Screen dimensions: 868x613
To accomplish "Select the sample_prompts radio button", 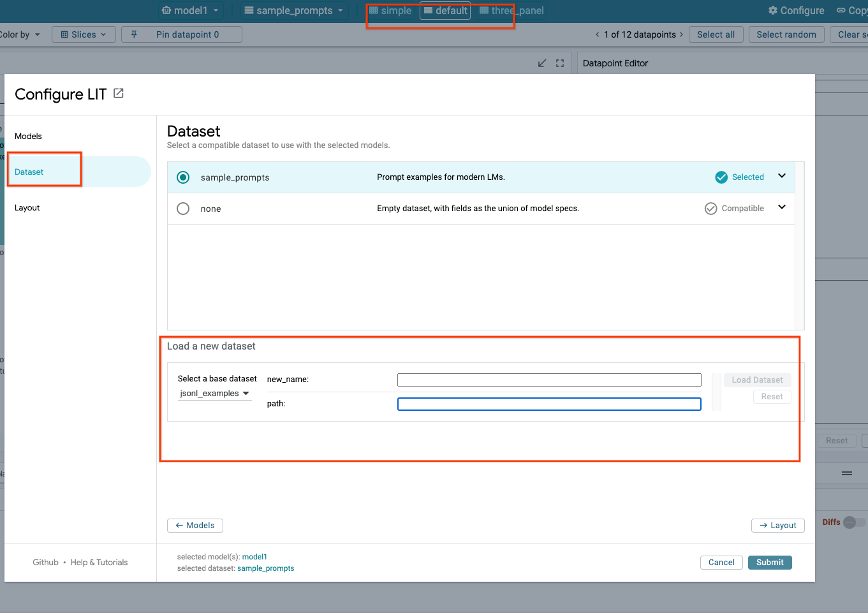I will pyautogui.click(x=183, y=177).
